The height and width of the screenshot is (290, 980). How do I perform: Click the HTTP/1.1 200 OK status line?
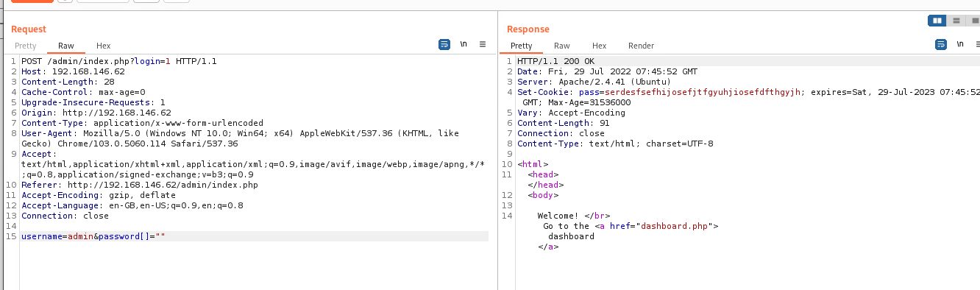pos(556,61)
